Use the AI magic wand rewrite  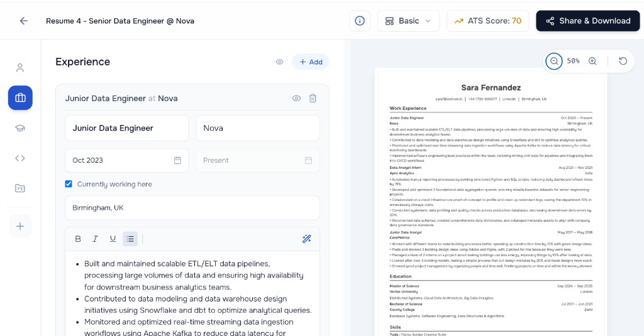point(306,239)
